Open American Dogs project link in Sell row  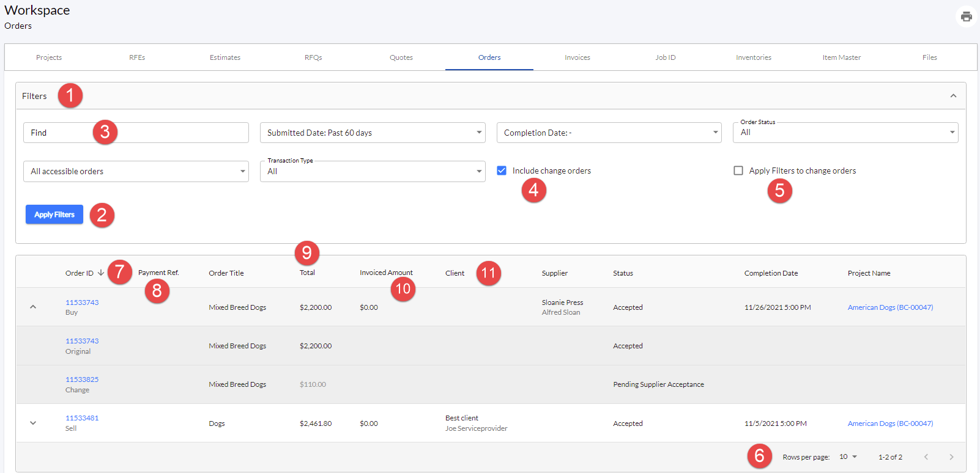coord(890,424)
